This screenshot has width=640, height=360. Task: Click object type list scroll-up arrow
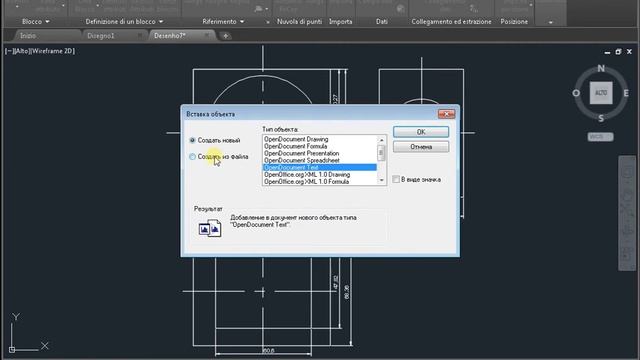coord(381,140)
